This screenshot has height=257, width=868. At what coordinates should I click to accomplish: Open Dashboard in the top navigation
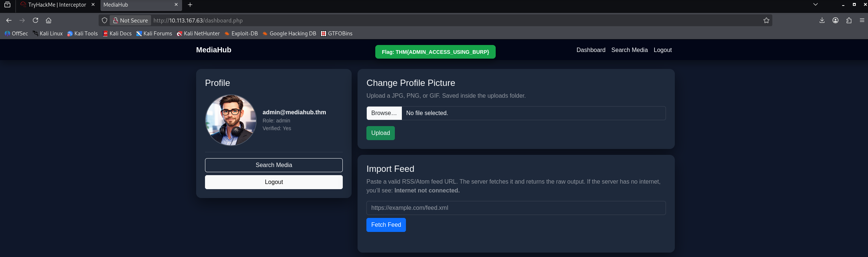[591, 50]
